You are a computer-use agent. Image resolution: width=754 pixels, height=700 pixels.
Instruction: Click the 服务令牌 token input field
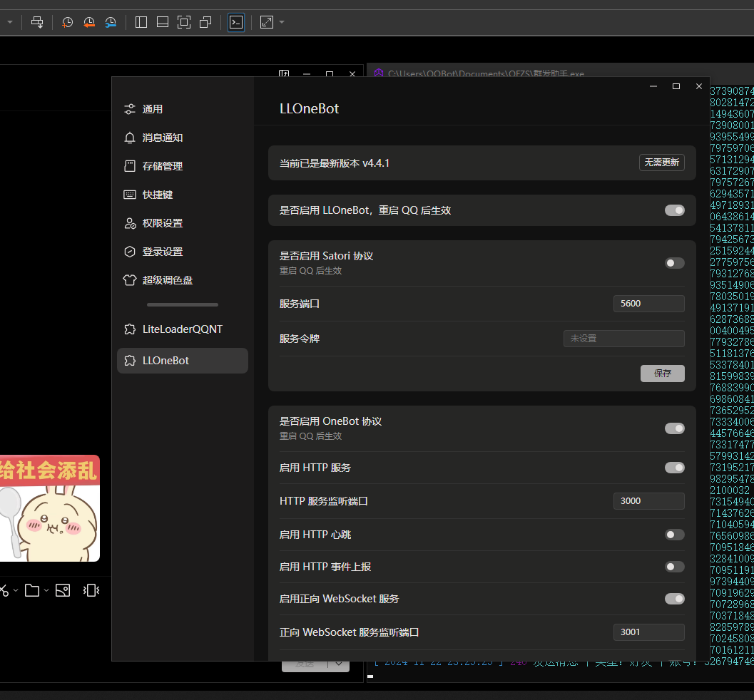623,339
